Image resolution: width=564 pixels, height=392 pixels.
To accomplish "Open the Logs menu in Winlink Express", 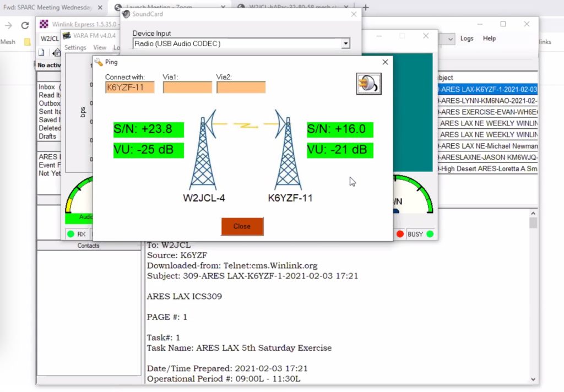I will point(467,39).
